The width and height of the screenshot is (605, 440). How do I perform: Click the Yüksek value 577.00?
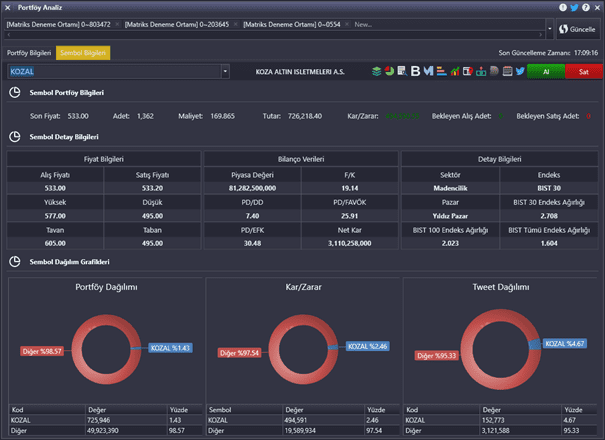tap(55, 216)
